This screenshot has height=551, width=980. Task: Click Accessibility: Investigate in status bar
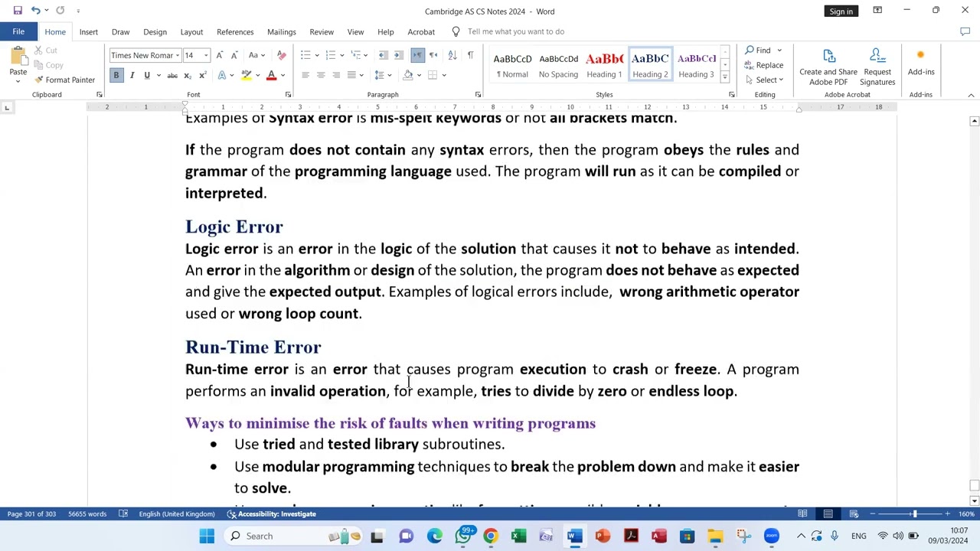[x=272, y=514]
